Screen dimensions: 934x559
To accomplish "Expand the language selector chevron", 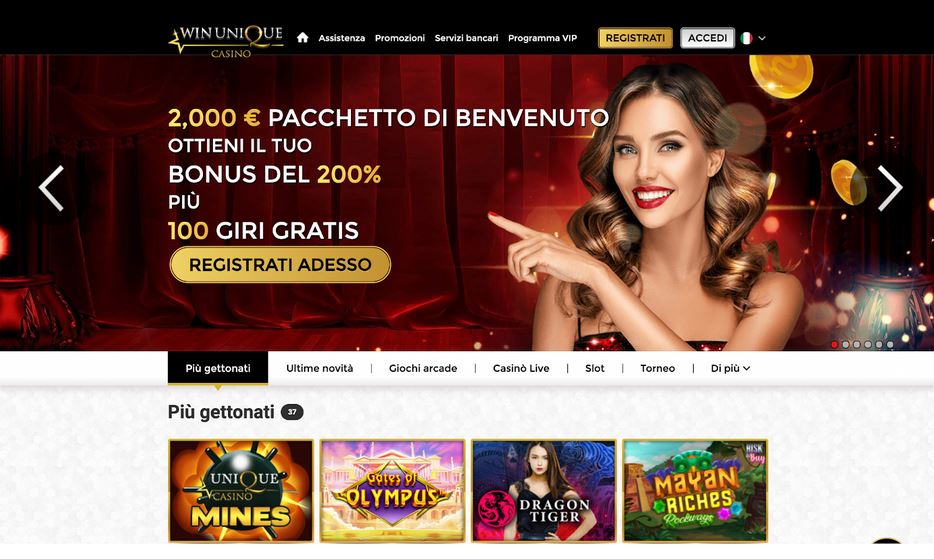I will point(762,38).
